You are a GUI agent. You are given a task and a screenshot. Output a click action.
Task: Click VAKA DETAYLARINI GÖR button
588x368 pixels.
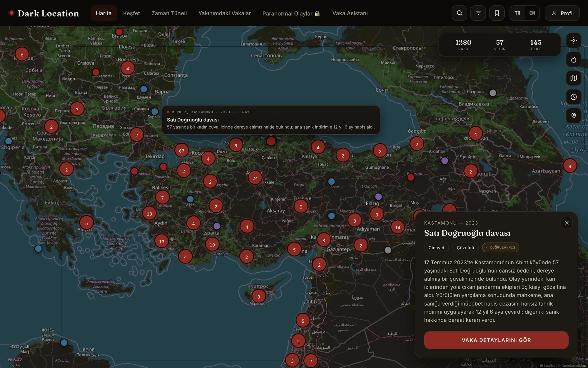click(x=496, y=340)
